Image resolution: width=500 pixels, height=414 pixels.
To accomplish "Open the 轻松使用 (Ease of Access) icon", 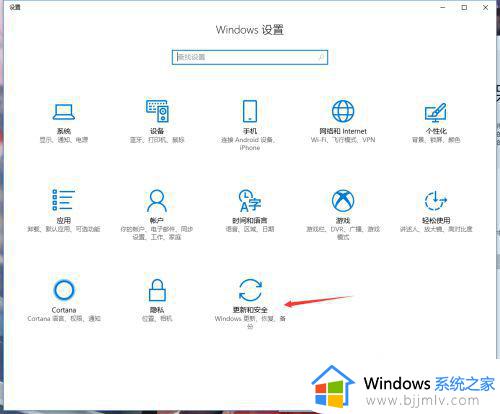I will (x=436, y=201).
